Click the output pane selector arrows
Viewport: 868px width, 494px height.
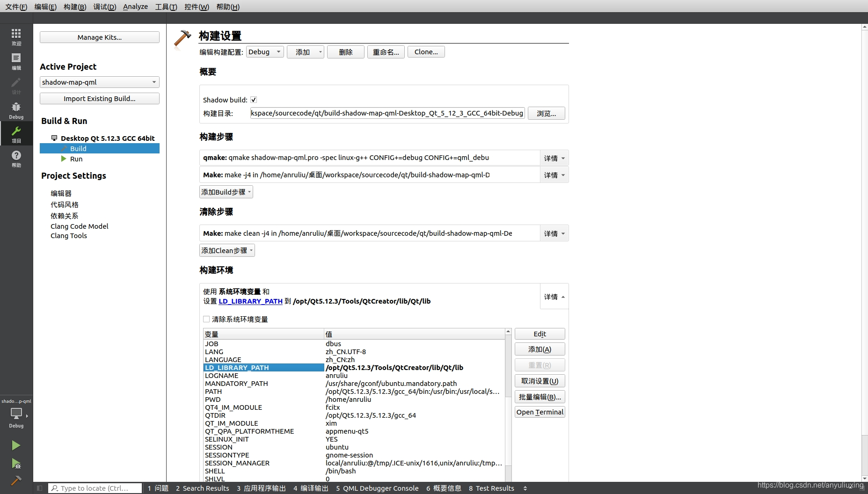pos(525,488)
